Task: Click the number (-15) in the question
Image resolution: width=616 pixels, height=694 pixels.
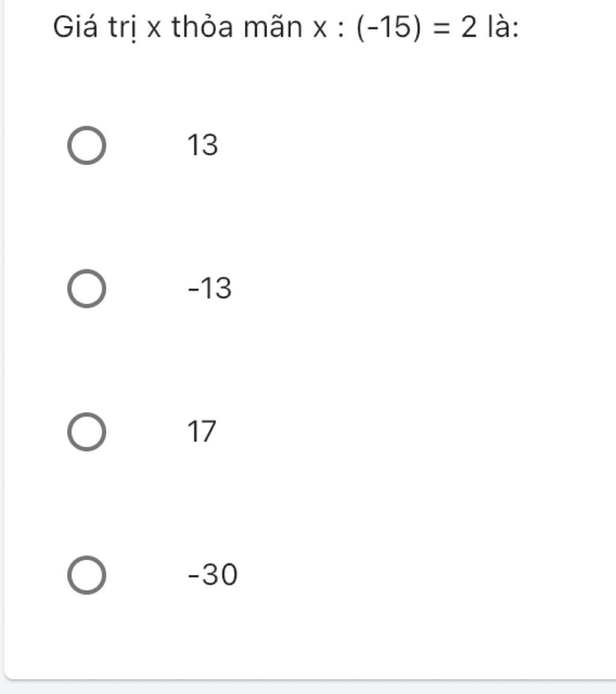Action: 389,28
